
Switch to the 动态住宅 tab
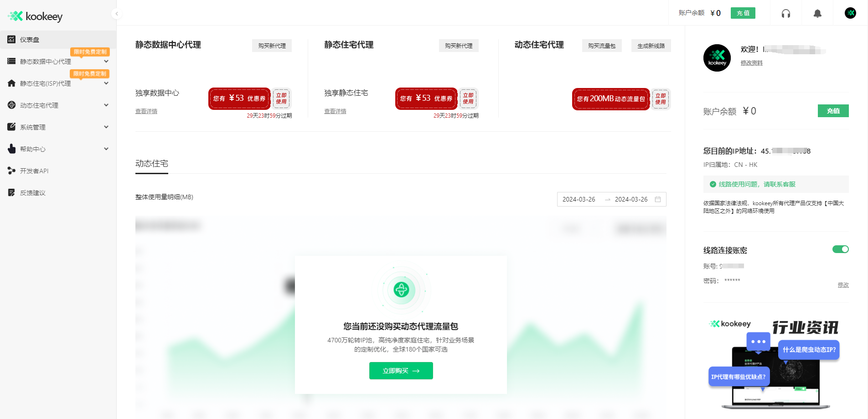click(151, 163)
